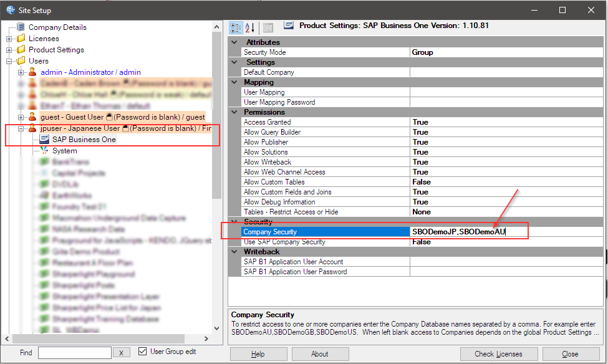Collapse the jpuser user node

tap(21, 128)
